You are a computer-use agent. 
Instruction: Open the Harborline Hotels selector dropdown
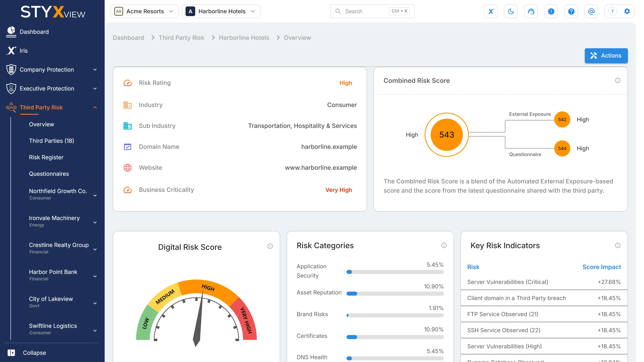point(221,11)
